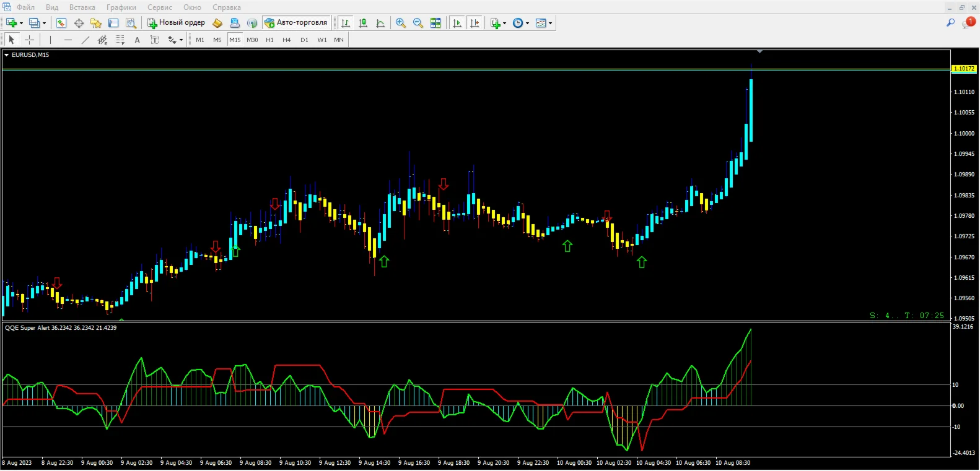Select the horizontal line drawing tool

(68, 40)
